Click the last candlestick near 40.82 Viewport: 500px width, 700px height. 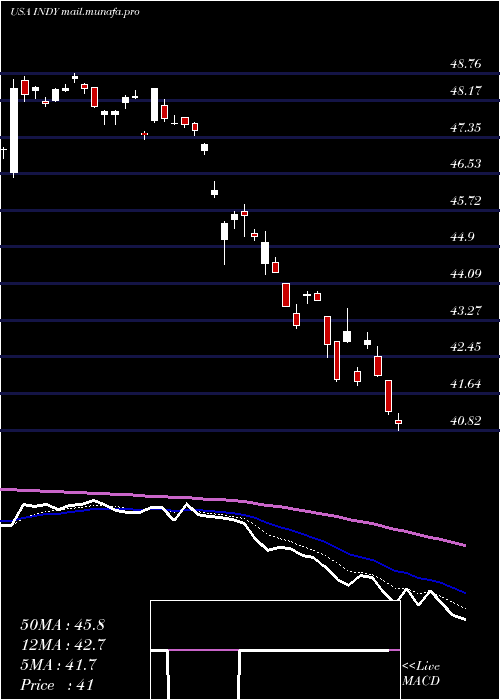tap(398, 422)
